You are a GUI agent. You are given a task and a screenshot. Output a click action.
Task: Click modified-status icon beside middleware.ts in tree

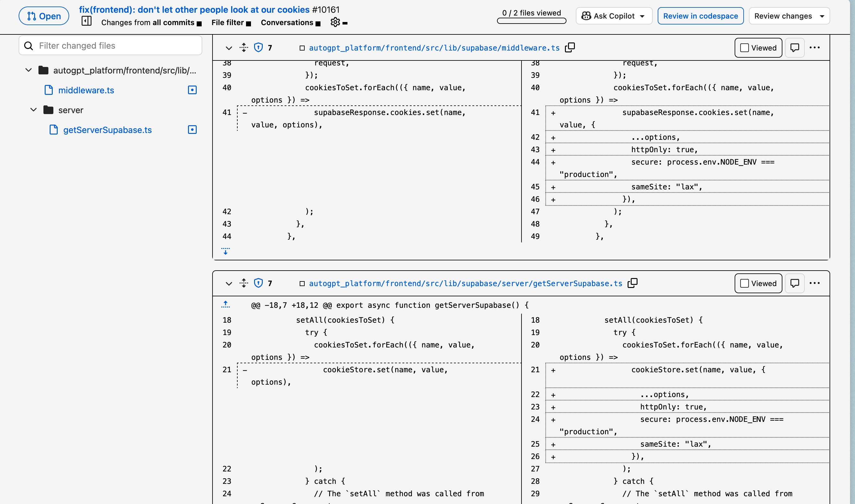[x=192, y=90]
